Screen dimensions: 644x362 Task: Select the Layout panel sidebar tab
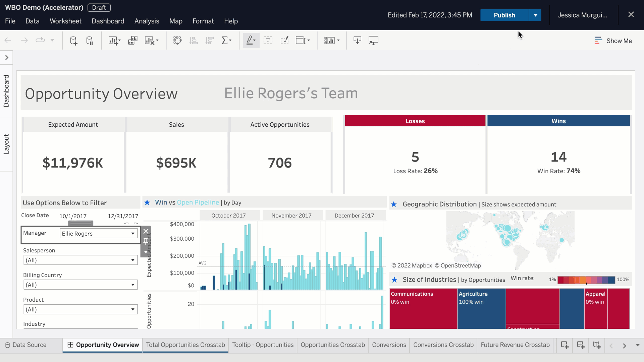click(x=7, y=144)
